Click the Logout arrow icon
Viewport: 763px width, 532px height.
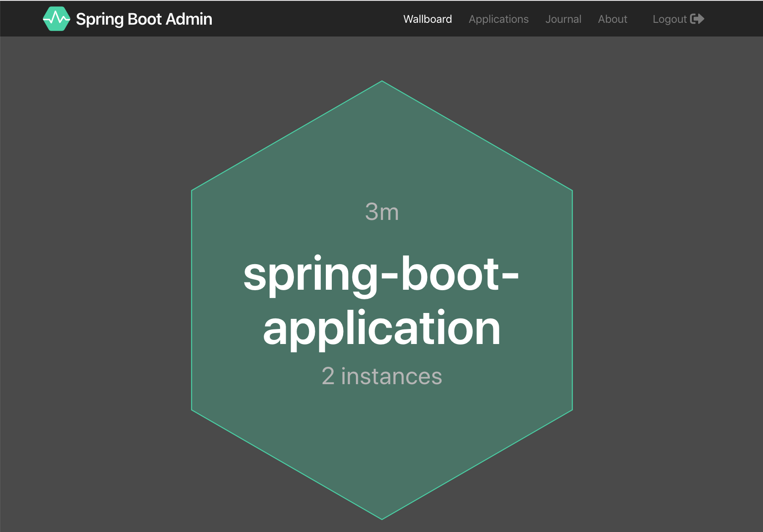coord(697,19)
